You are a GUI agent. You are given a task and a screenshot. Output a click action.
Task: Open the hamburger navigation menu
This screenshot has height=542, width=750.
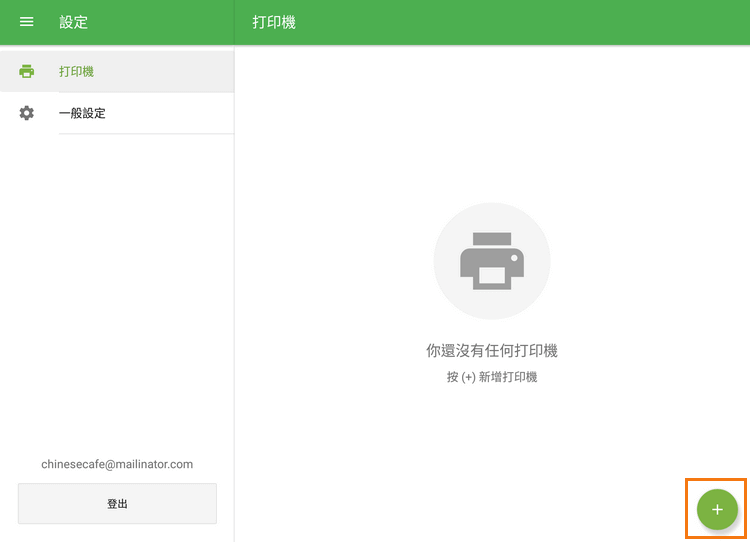pos(27,22)
